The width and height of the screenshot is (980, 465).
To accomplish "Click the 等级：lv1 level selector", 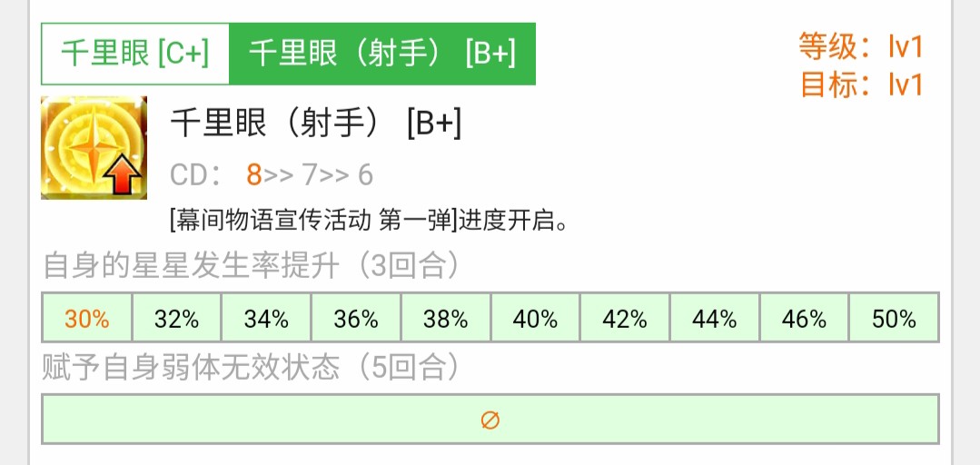I will pyautogui.click(x=861, y=45).
